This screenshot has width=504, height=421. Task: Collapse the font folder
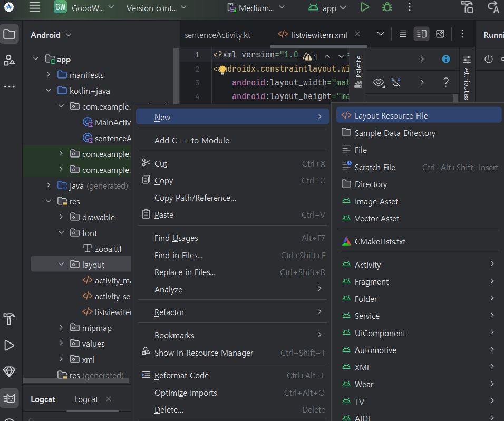point(61,233)
